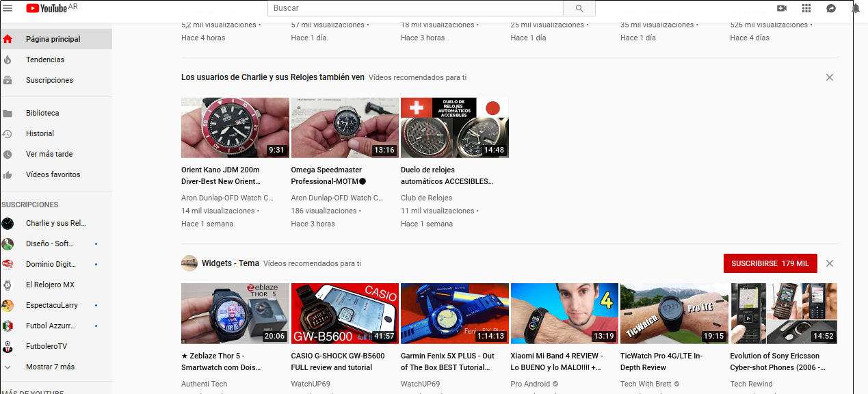The image size is (868, 394).
Task: Open Diseño - Soft... subscription channel
Action: tap(56, 244)
